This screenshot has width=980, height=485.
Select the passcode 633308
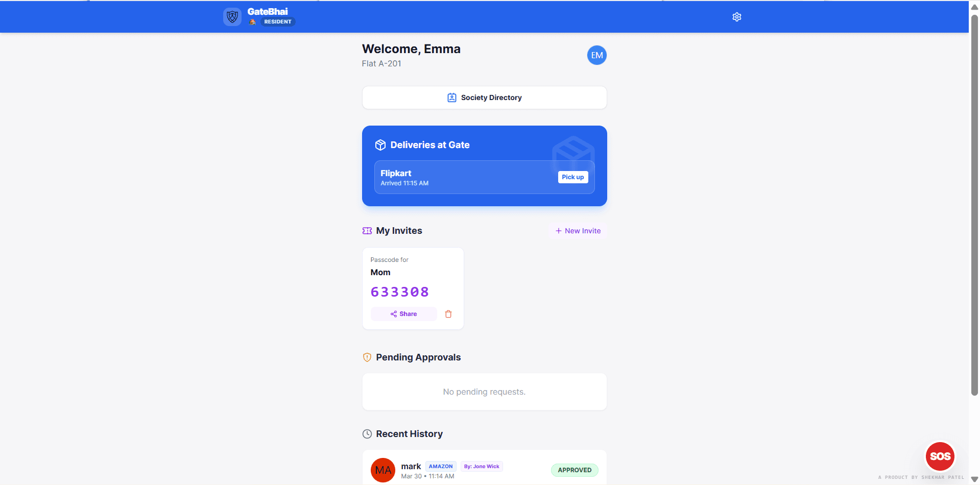(399, 292)
